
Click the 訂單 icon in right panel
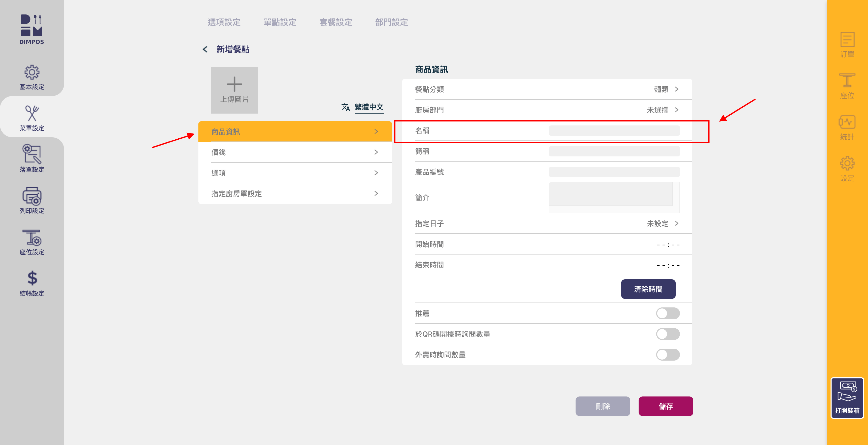[847, 40]
